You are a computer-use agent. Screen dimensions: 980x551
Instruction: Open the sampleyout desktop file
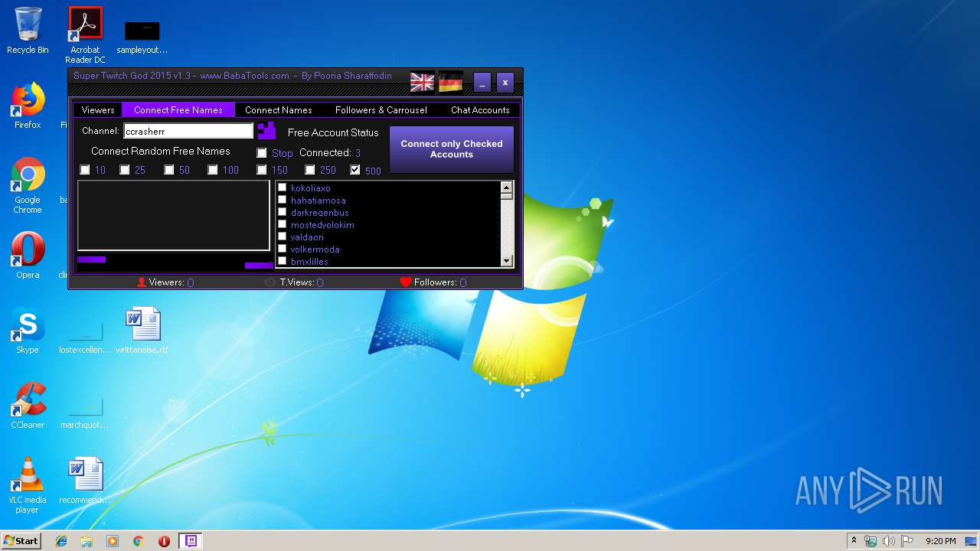142,37
